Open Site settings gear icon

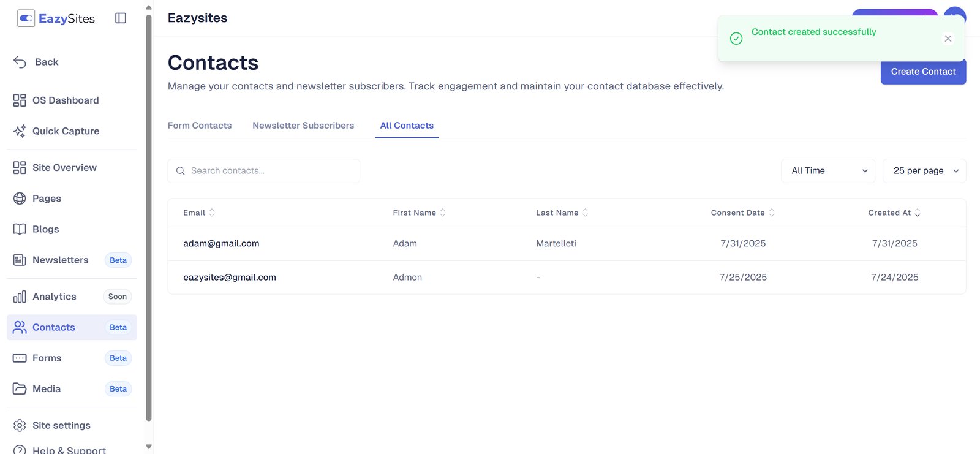[x=20, y=425]
